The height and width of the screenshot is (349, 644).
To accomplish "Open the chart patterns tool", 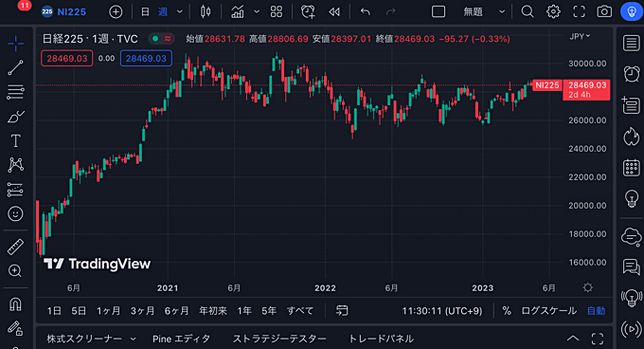I will tap(15, 165).
